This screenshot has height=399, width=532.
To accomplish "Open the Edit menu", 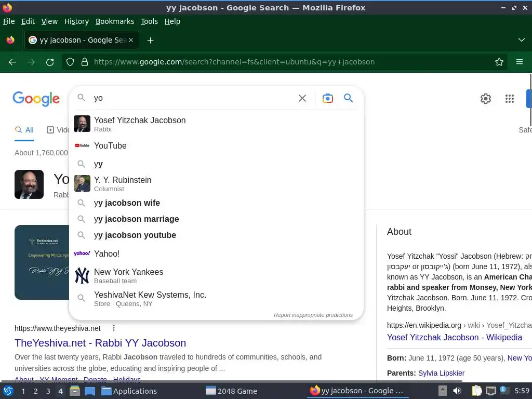I will point(28,21).
